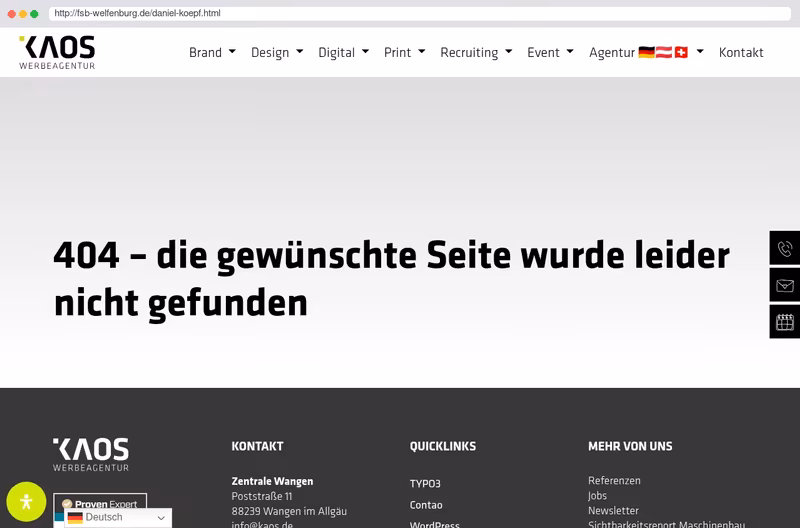Open the calendar appointment side icon

click(785, 322)
